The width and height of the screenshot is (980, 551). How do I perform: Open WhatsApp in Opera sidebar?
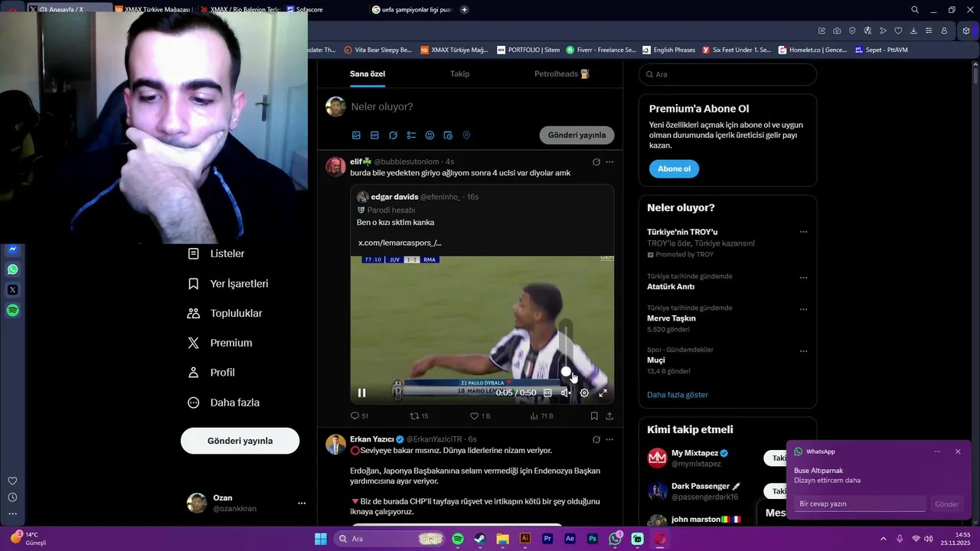[x=12, y=269]
